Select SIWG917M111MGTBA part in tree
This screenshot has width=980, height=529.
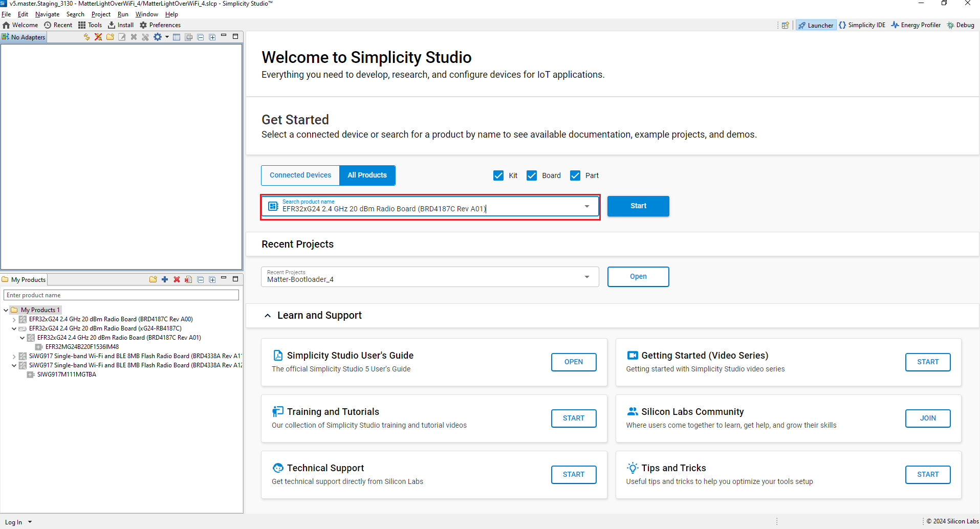[67, 374]
